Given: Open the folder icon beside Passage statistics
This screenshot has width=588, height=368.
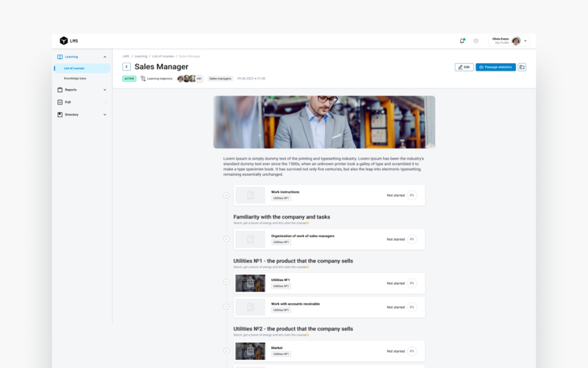Looking at the screenshot, I should 522,67.
